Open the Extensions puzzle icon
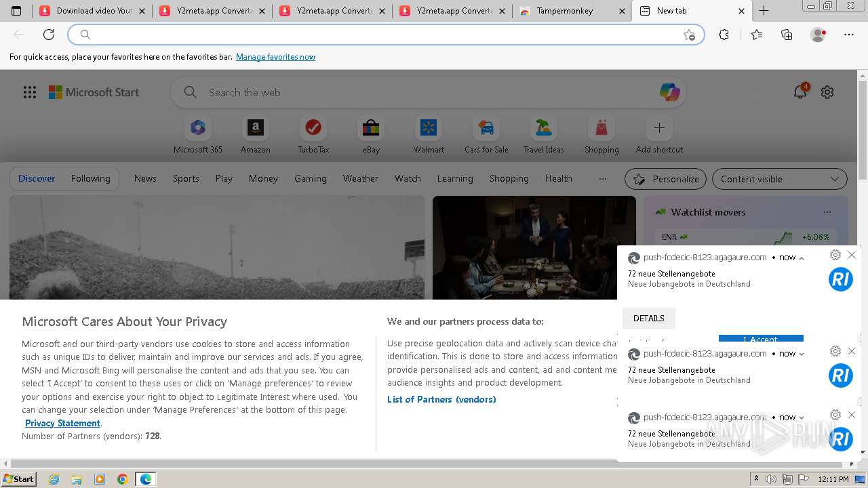This screenshot has width=868, height=488. coord(724,35)
